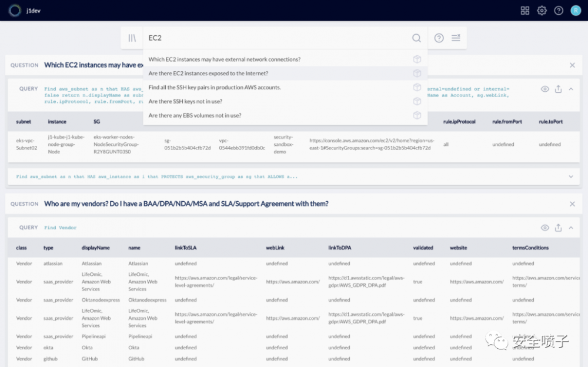Open the settings gear icon

click(x=542, y=11)
